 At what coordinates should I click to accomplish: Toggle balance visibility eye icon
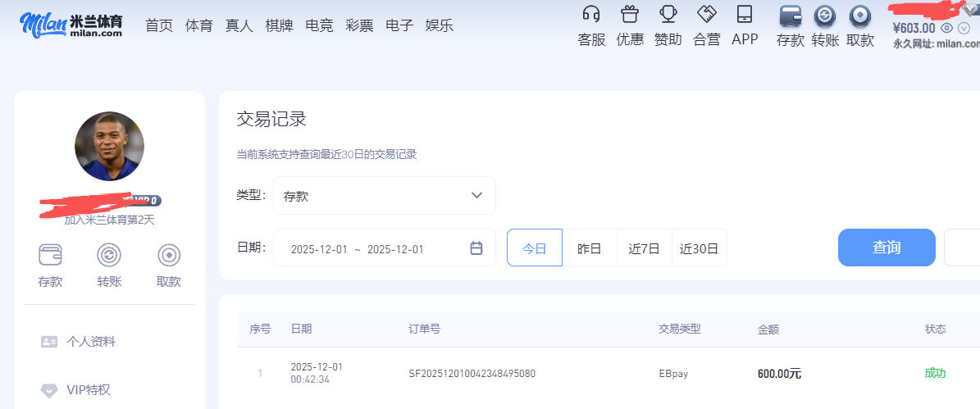click(x=946, y=28)
